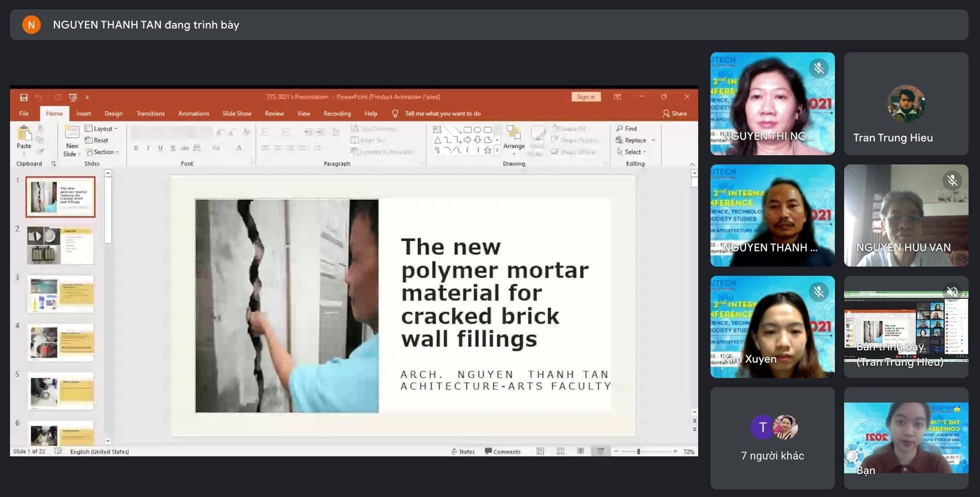Select slide 1 thumbnail
The width and height of the screenshot is (980, 497).
(60, 197)
